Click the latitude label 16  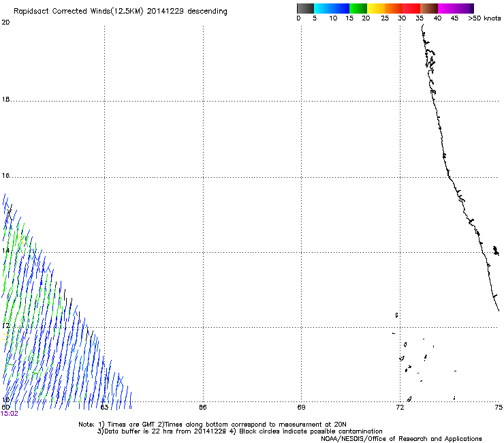tap(5, 175)
